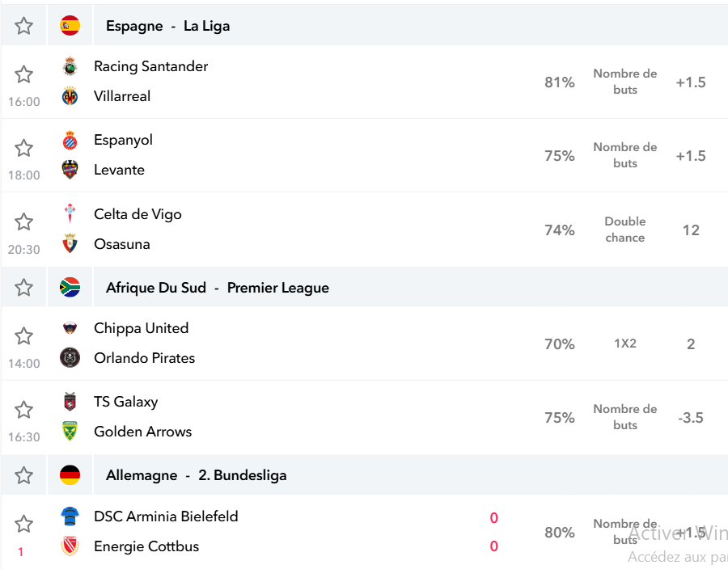
Task: Click the South Africa flag icon
Action: coord(70,287)
